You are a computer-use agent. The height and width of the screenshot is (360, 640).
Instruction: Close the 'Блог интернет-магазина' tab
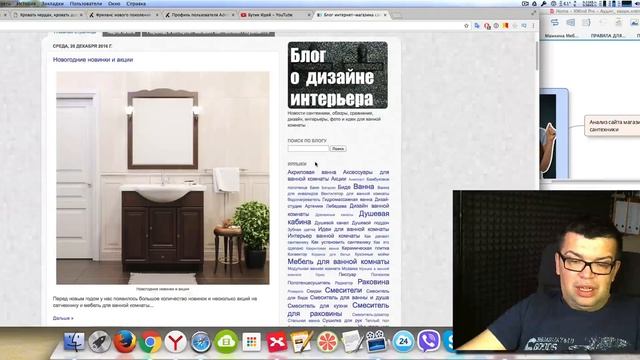click(385, 15)
